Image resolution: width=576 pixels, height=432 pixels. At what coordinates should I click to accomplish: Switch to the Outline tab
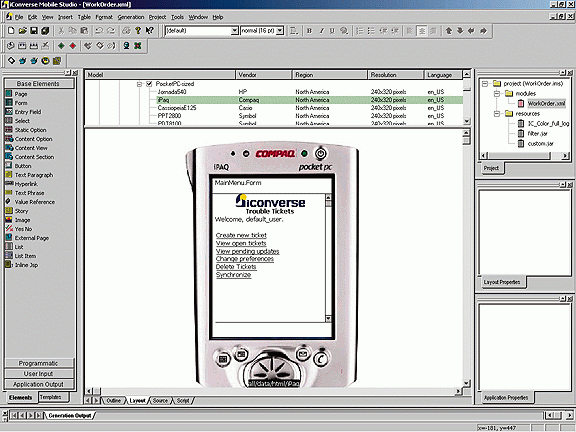click(x=113, y=400)
